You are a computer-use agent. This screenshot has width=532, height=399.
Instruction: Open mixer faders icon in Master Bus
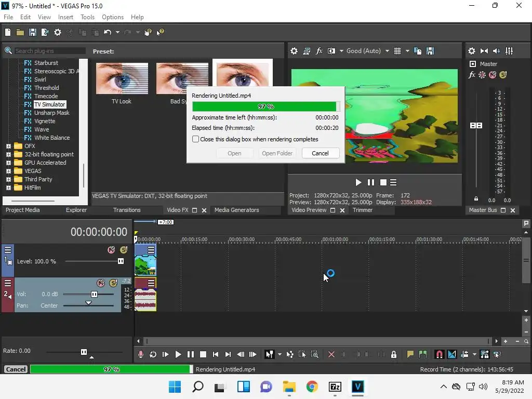[509, 51]
